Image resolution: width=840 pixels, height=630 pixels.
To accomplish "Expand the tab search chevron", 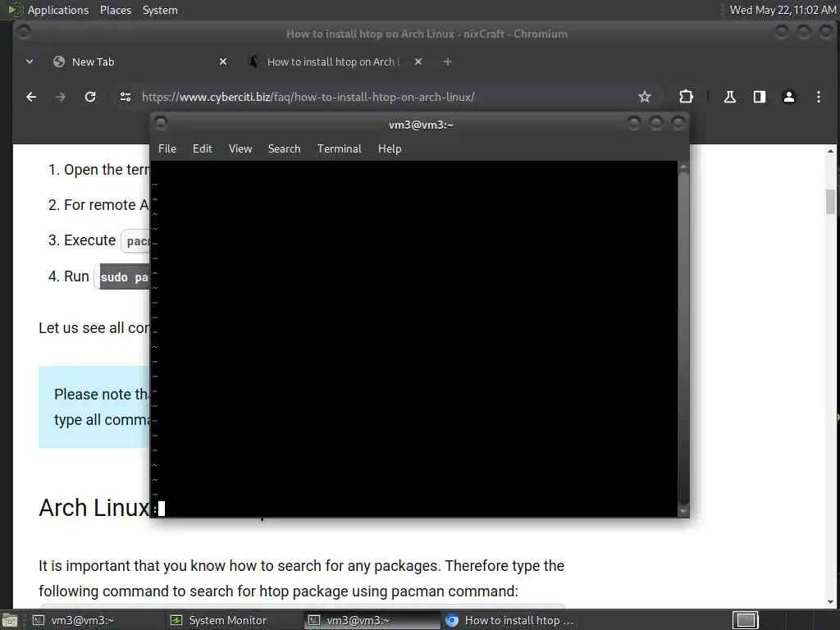I will 30,62.
